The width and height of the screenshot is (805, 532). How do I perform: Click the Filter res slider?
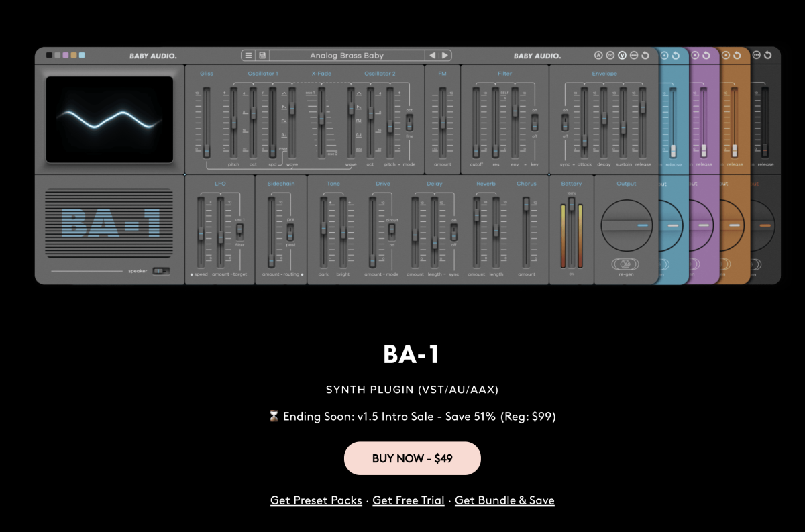[x=495, y=122]
